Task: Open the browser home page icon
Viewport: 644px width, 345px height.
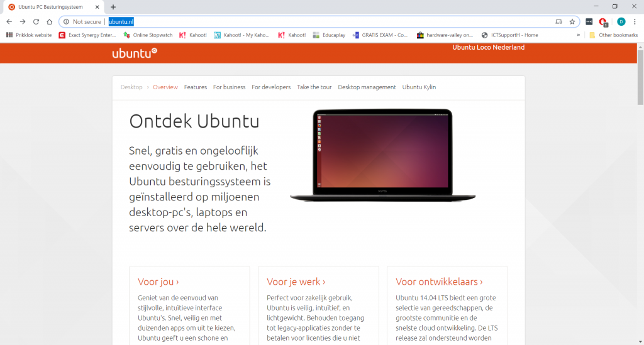Action: click(49, 22)
